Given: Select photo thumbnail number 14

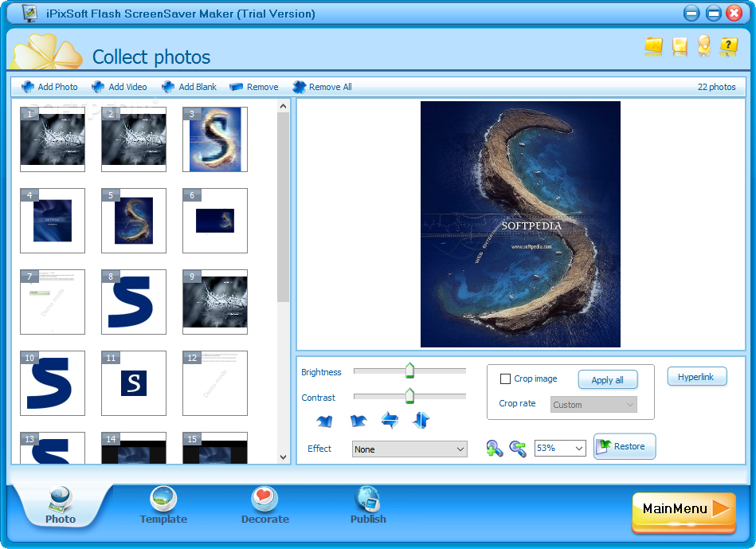Looking at the screenshot, I should (134, 448).
